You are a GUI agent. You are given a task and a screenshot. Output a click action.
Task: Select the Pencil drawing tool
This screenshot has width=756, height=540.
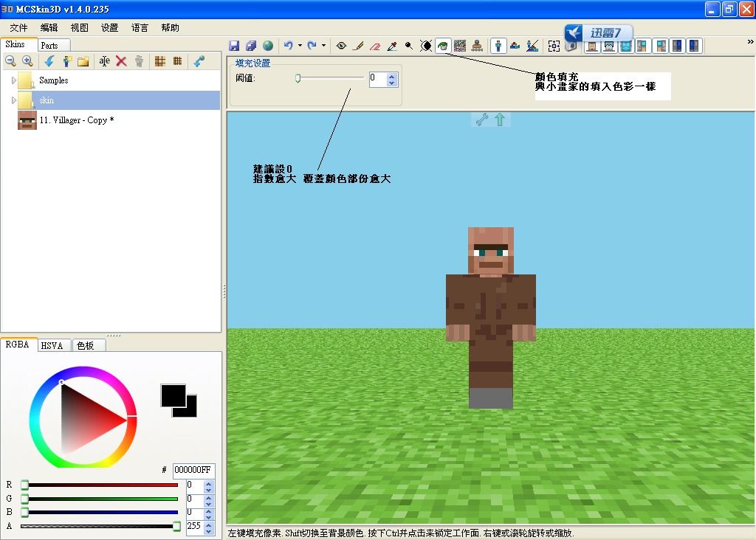(x=358, y=46)
